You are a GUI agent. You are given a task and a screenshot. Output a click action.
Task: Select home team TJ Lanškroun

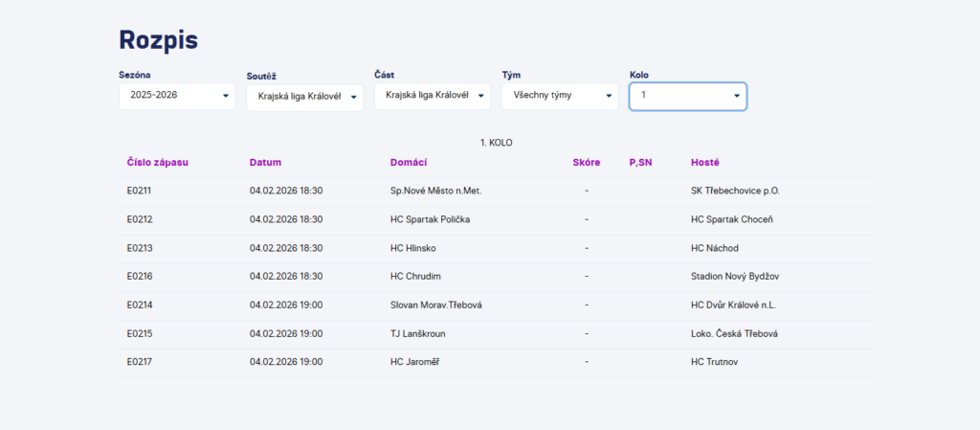pyautogui.click(x=418, y=334)
